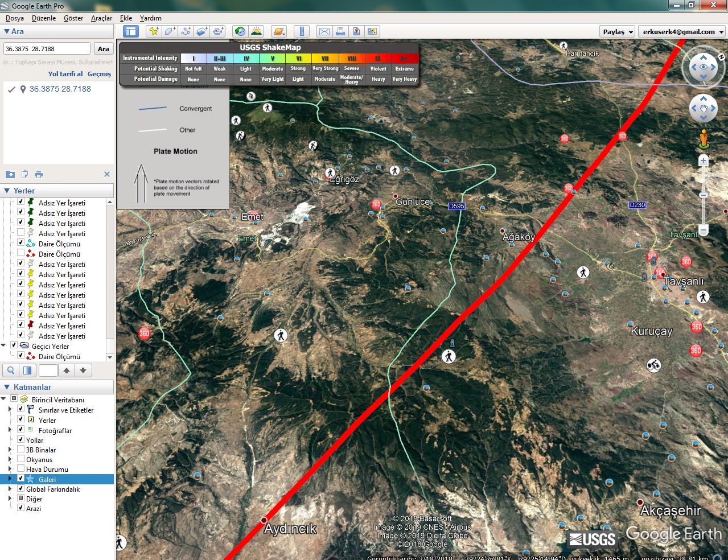Click the Ara search button

103,49
